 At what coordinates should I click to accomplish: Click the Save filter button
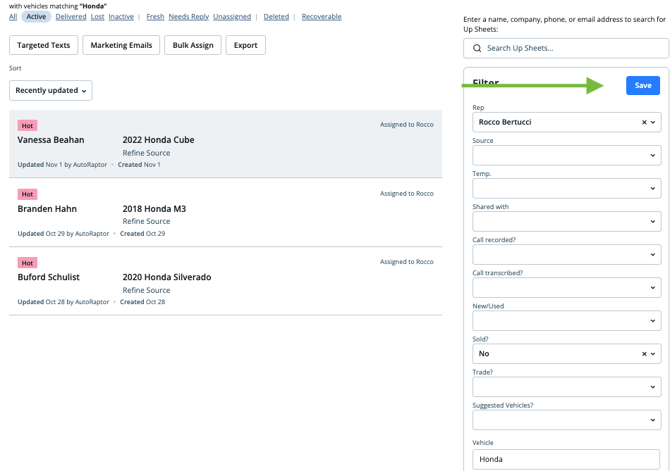pyautogui.click(x=642, y=85)
